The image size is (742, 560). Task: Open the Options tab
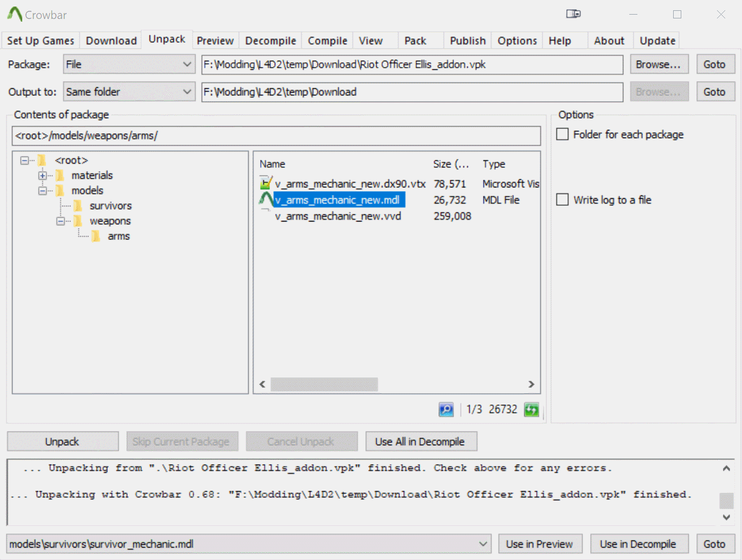coord(517,41)
